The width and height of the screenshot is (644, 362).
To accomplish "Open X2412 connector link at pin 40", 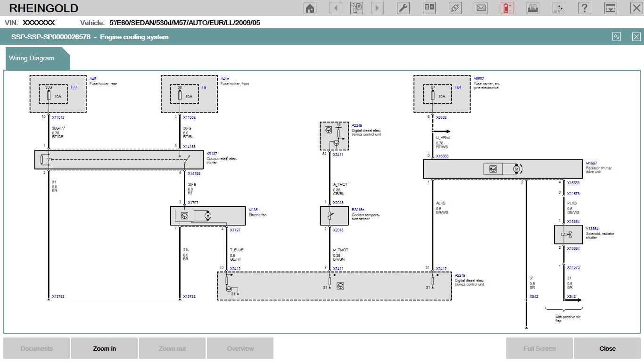I will 235,269.
